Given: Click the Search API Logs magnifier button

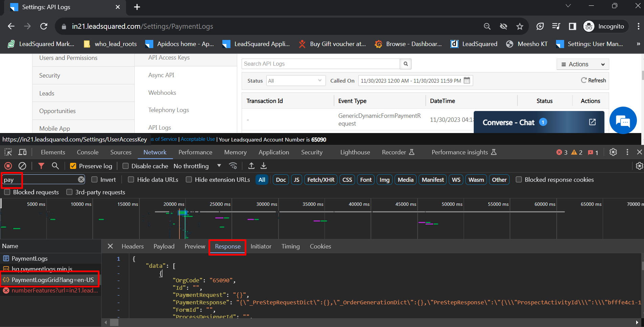Looking at the screenshot, I should point(405,64).
